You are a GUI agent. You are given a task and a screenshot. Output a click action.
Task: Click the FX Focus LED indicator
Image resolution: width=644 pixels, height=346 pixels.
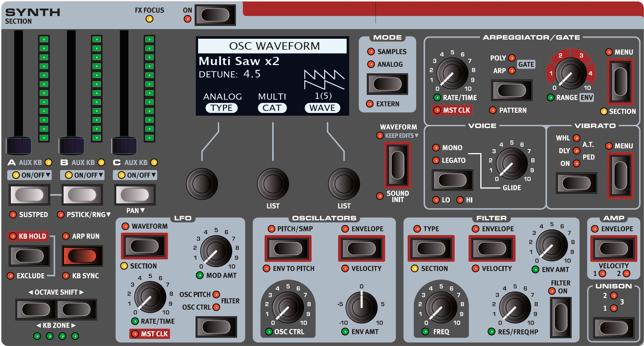coord(149,19)
